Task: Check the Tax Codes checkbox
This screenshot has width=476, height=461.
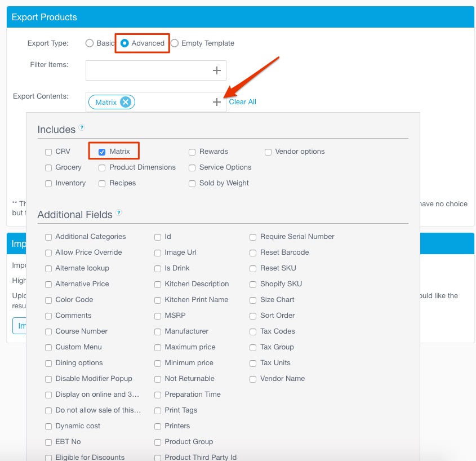Action: [253, 331]
